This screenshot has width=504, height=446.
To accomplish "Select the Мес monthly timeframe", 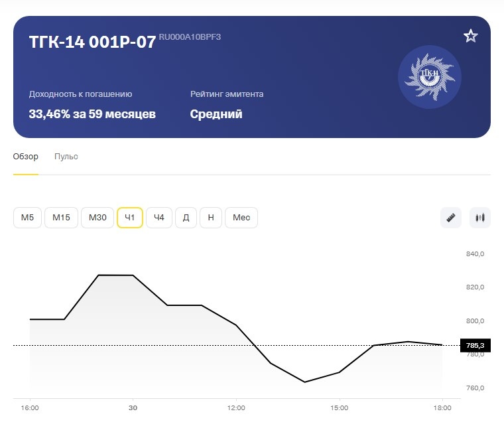I will click(x=241, y=218).
